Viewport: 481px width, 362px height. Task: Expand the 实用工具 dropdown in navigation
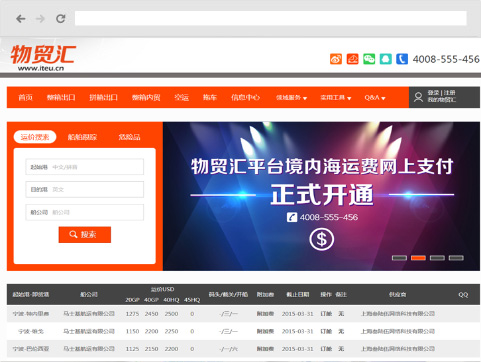[336, 98]
